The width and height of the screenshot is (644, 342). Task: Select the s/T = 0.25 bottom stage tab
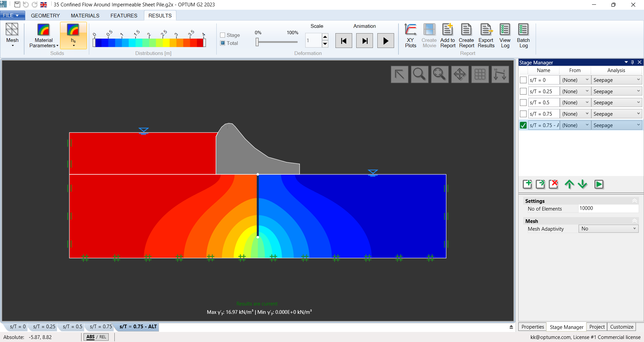[44, 327]
